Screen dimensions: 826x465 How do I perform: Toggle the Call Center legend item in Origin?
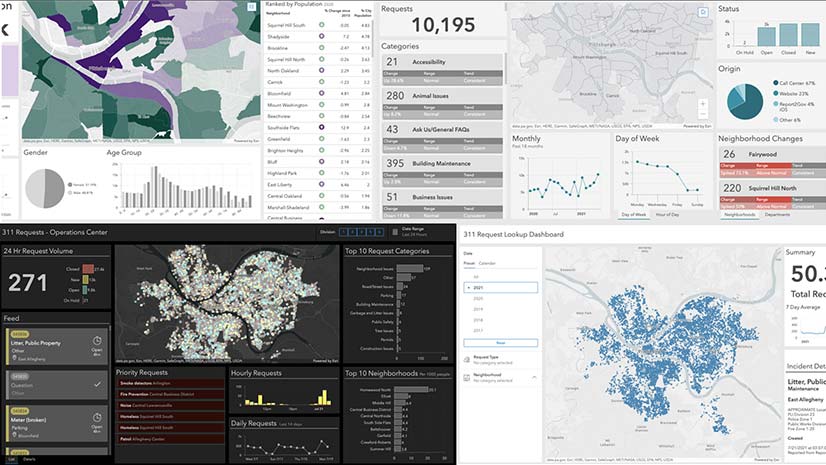[794, 83]
